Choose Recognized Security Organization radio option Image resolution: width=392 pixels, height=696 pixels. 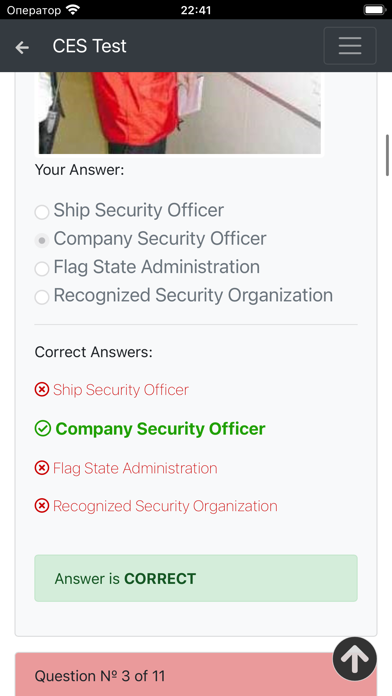tap(42, 297)
